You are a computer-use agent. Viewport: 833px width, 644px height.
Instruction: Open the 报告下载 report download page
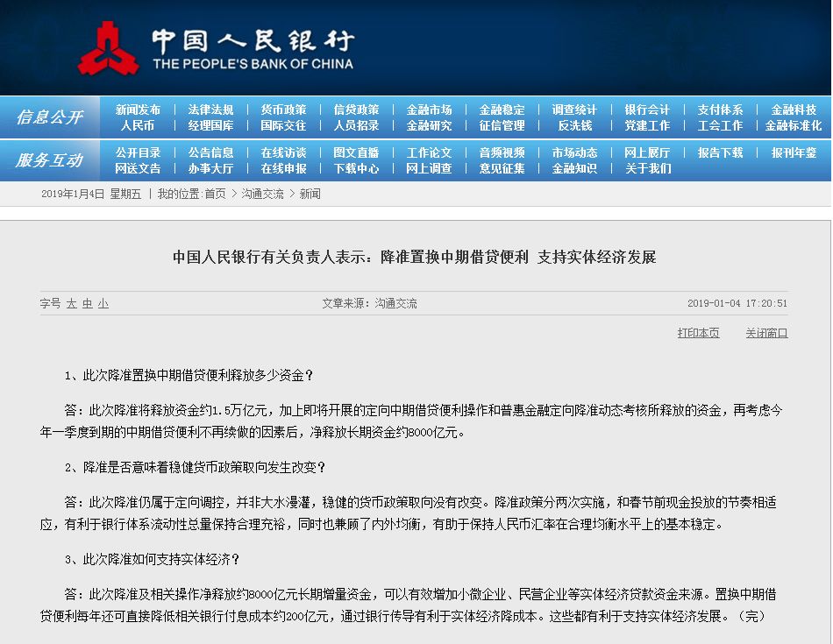pos(722,152)
